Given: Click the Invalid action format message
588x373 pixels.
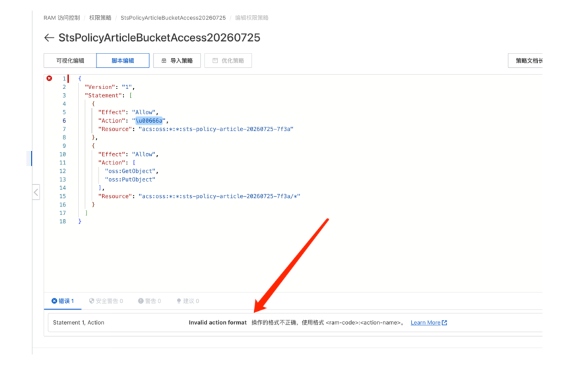Looking at the screenshot, I should [218, 323].
